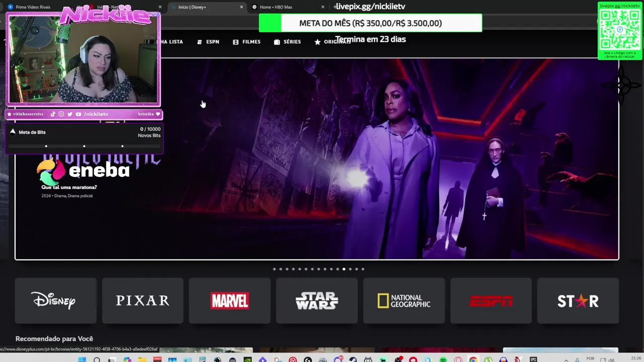This screenshot has width=644, height=362.
Task: Select the Início | Disney+ browser tab
Action: click(201, 7)
